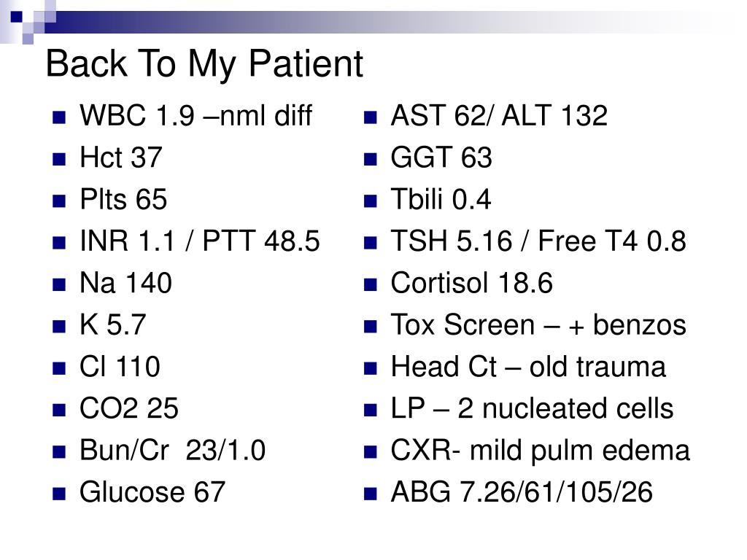This screenshot has height=560, width=747.
Task: Click the 'Back To My Patient' slide title
Action: (204, 64)
